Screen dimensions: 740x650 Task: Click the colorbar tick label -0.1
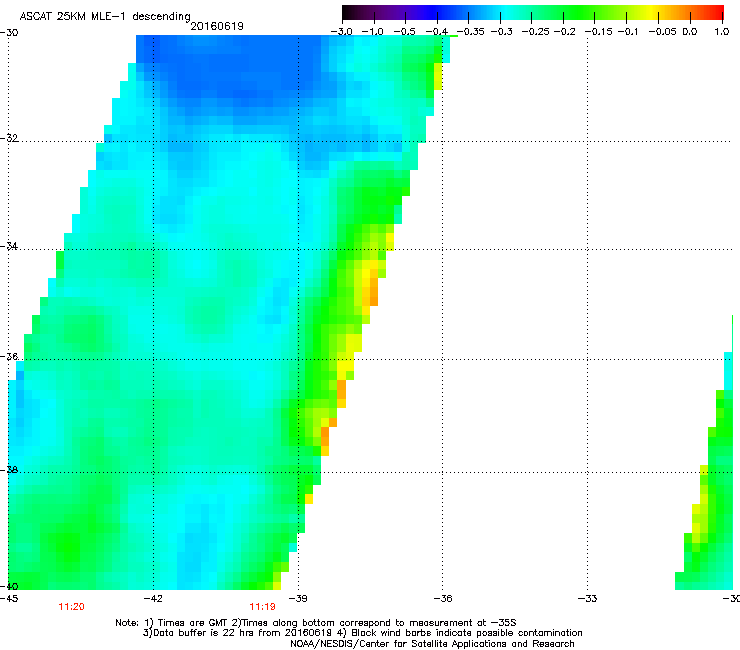627,32
